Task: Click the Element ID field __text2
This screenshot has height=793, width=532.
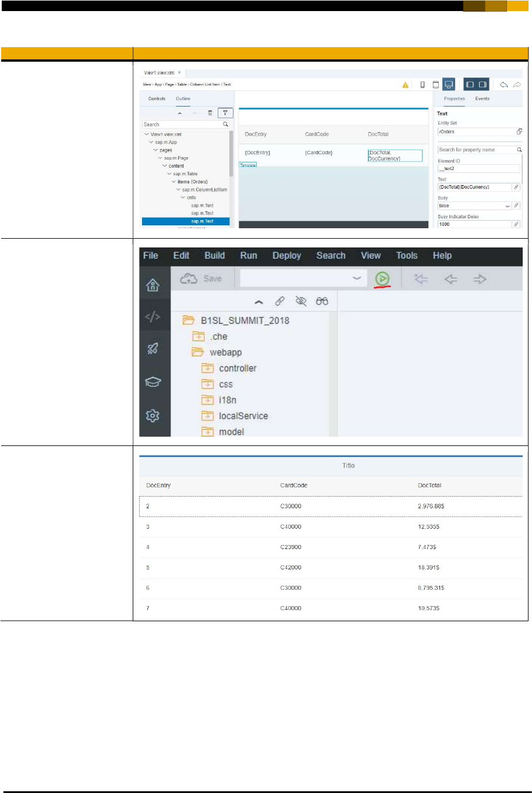Action: [x=478, y=168]
